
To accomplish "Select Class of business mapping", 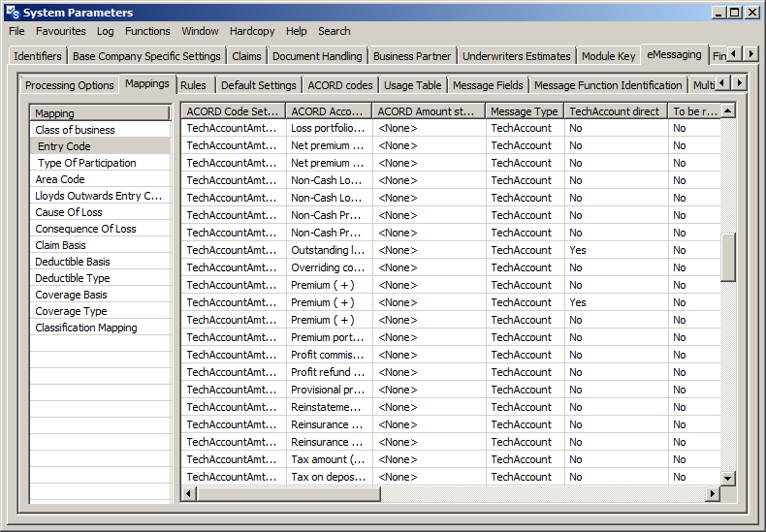I will pyautogui.click(x=100, y=130).
